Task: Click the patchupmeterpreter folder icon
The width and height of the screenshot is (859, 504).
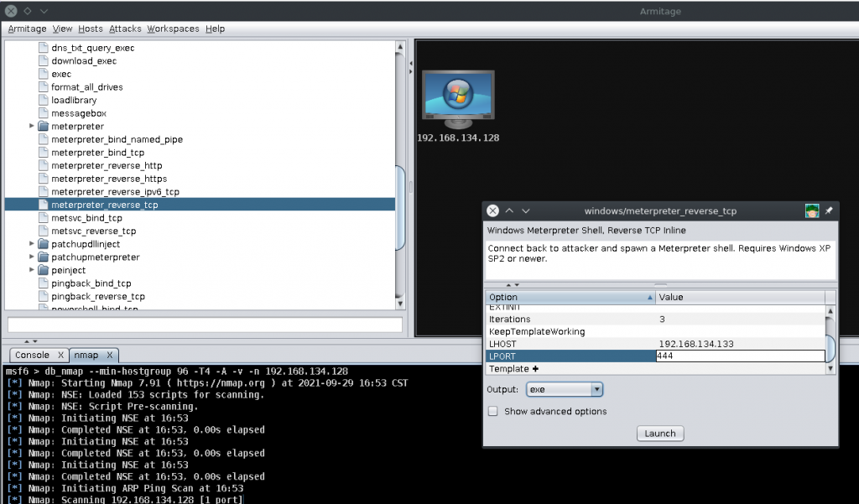Action: [44, 257]
